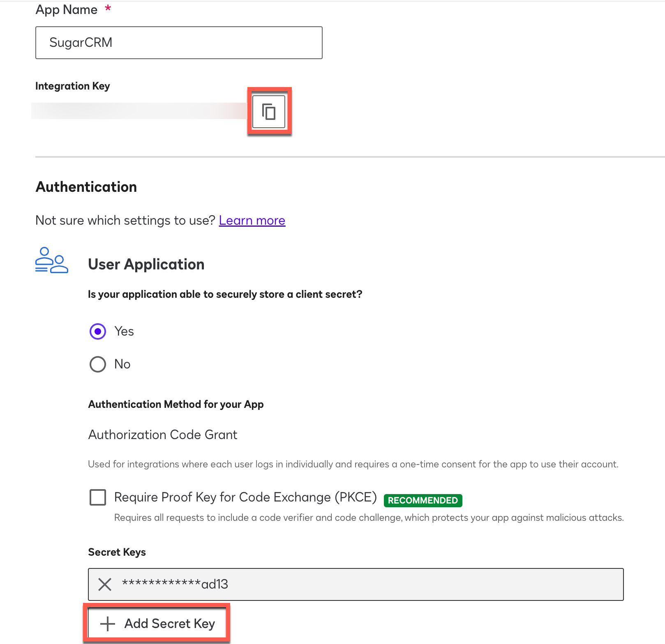
Task: Copy the Integration Key to clipboard
Action: click(x=269, y=112)
